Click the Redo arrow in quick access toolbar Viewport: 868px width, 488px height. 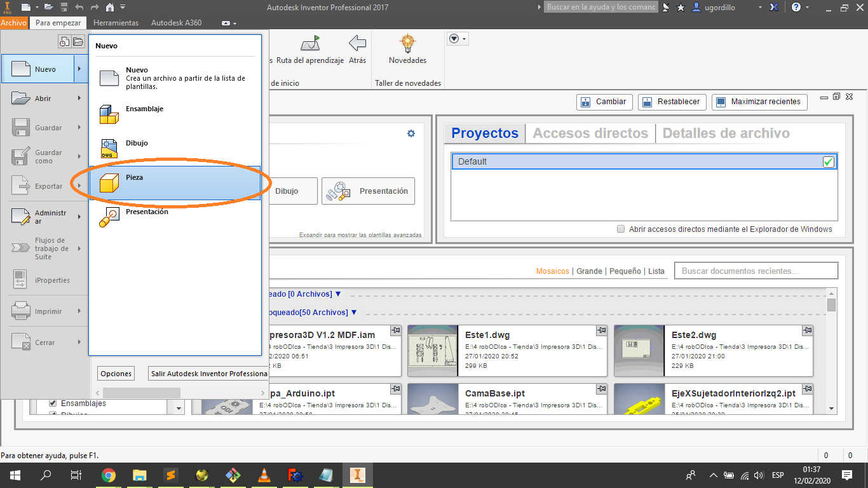[x=95, y=7]
